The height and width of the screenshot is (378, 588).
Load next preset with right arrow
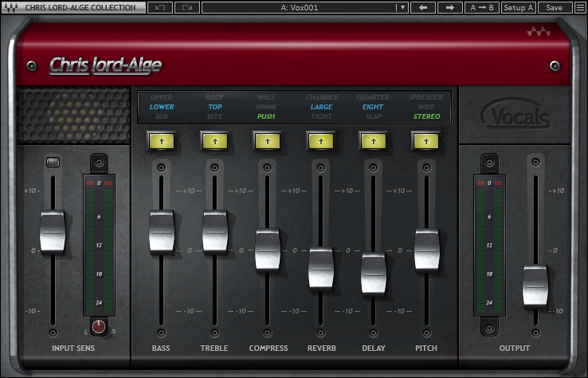tap(450, 7)
